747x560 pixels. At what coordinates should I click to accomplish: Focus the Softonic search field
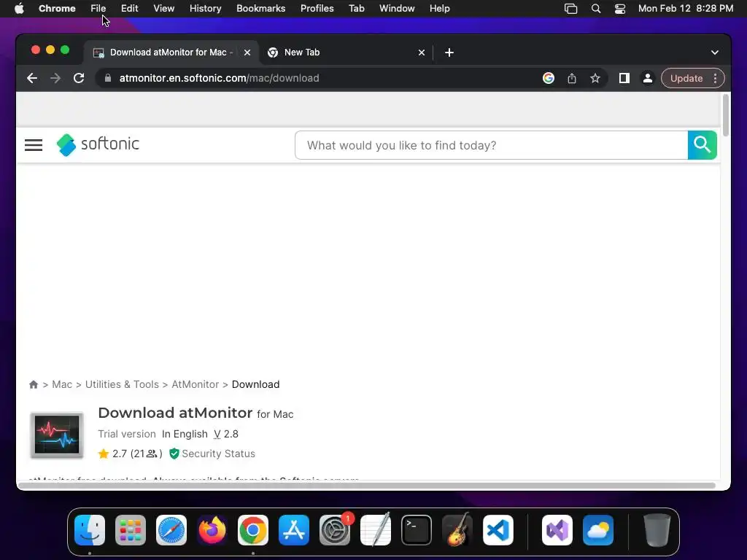pos(491,145)
